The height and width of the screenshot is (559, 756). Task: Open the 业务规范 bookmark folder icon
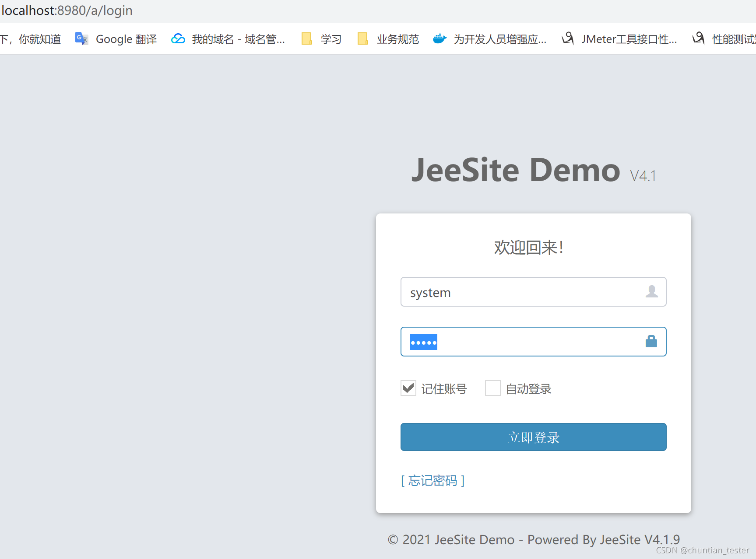click(x=363, y=39)
